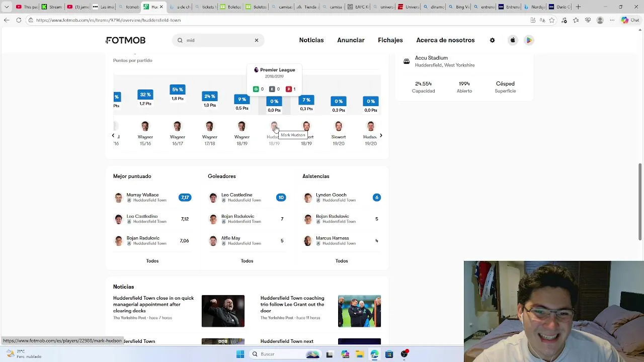
Task: Click the 9 % win rate bar
Action: [242, 100]
